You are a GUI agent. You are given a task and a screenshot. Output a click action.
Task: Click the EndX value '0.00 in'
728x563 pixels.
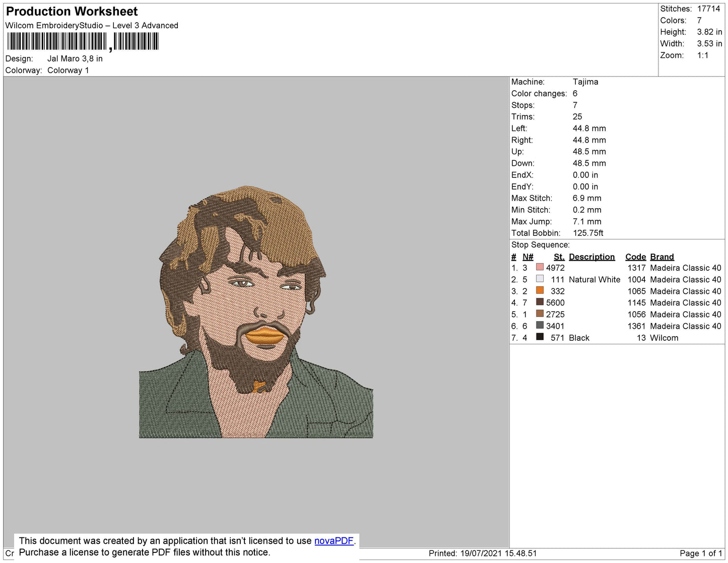click(585, 175)
